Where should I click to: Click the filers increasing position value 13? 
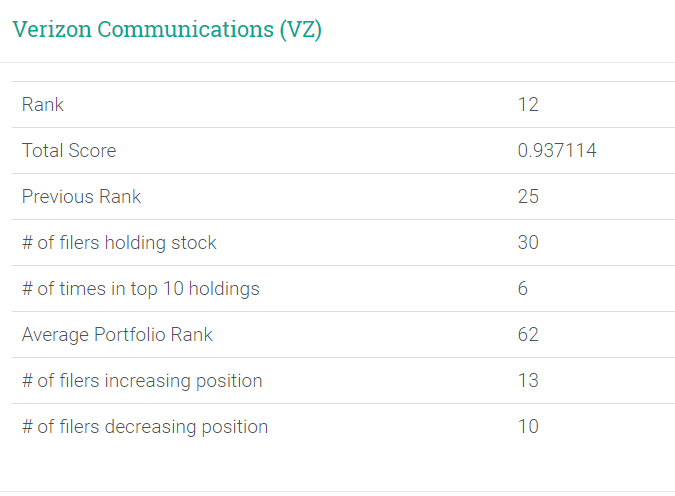click(528, 381)
